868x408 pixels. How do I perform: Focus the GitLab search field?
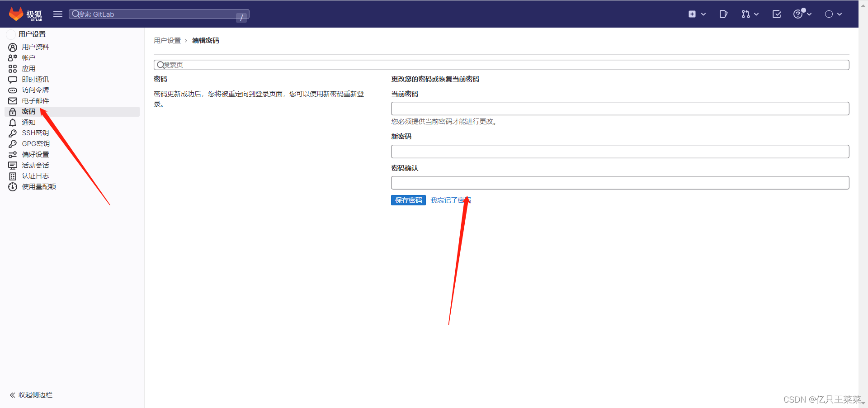tap(159, 14)
